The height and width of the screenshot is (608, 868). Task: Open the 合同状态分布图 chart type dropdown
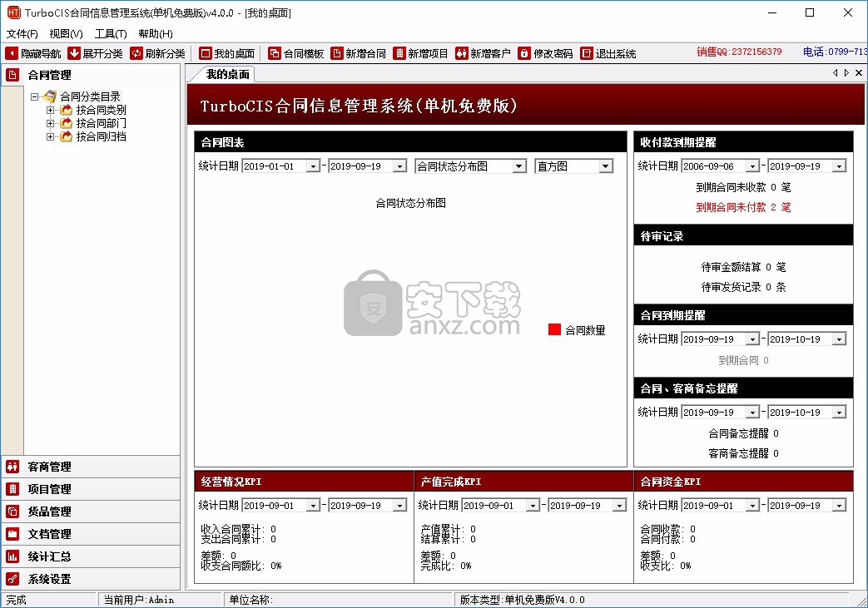pyautogui.click(x=518, y=166)
